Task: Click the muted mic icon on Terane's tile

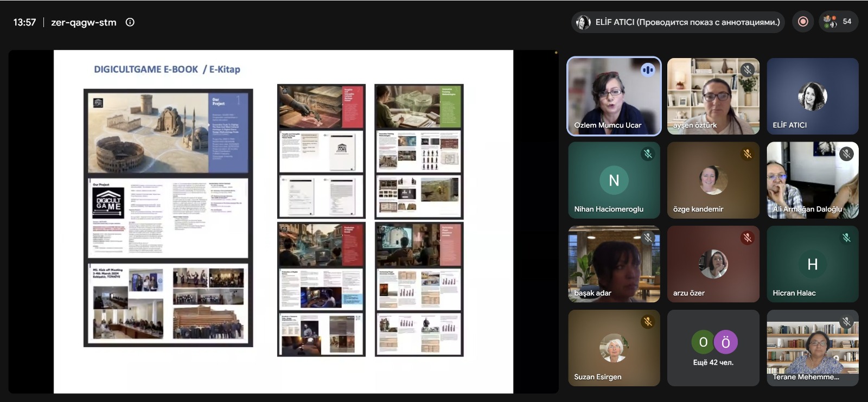Action: pyautogui.click(x=846, y=322)
